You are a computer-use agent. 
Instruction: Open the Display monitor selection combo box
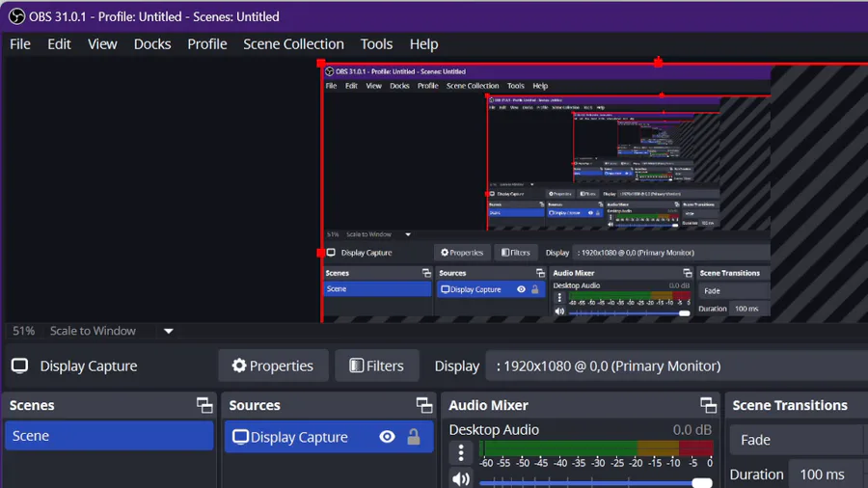click(676, 366)
